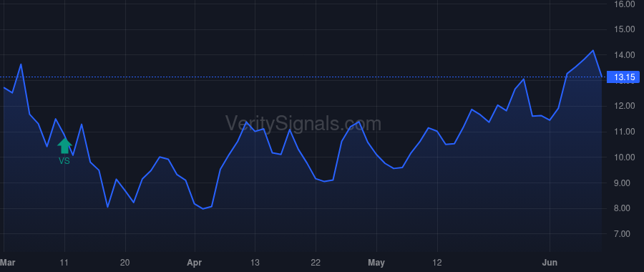This screenshot has width=644, height=272.
Task: Click the 20 date axis label
Action: 125,263
